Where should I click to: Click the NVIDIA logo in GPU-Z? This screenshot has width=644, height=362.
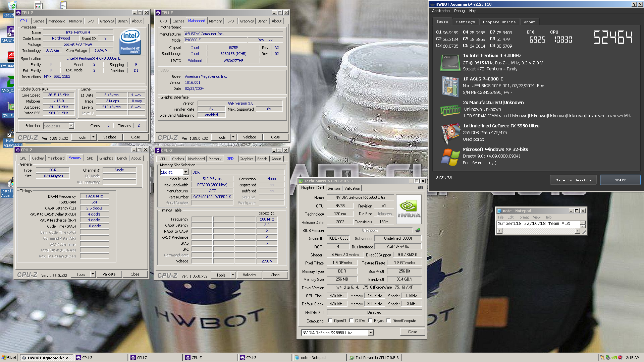pyautogui.click(x=409, y=209)
